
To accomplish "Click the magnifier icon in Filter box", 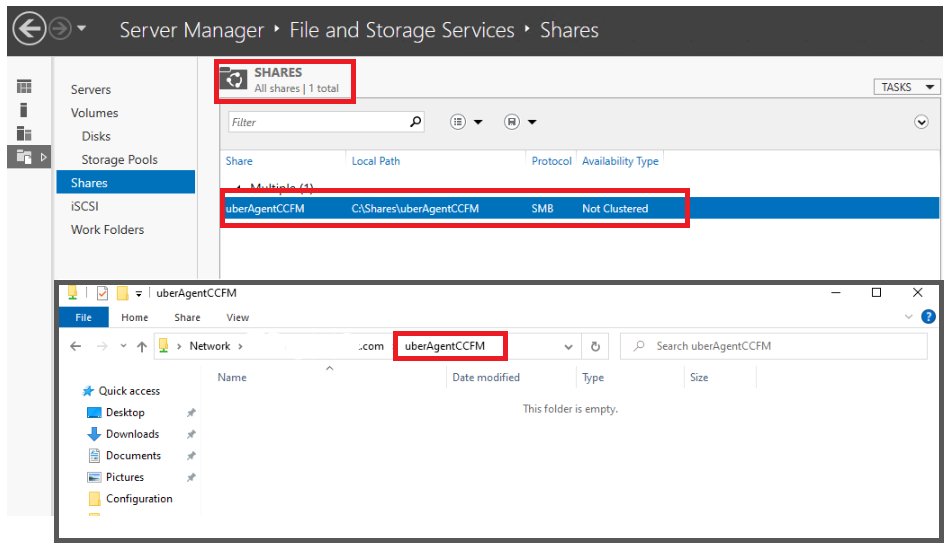I will coord(415,122).
